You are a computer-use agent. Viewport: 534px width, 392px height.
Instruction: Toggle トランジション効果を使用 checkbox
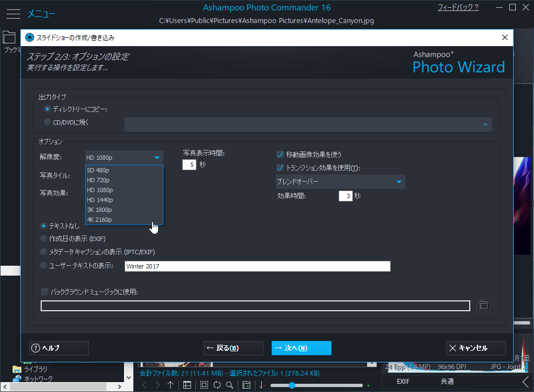click(280, 167)
